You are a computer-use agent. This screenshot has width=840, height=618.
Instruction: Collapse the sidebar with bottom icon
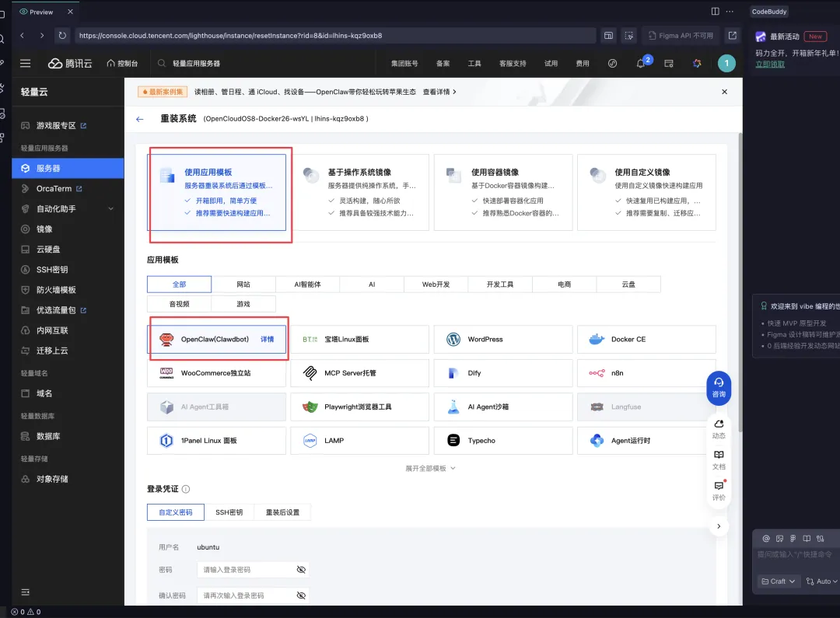pyautogui.click(x=25, y=592)
